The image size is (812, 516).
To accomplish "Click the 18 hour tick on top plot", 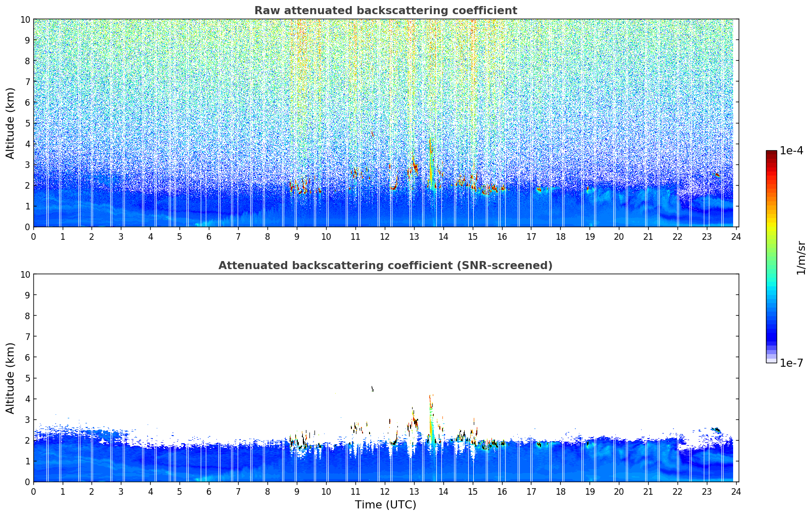I will [561, 236].
